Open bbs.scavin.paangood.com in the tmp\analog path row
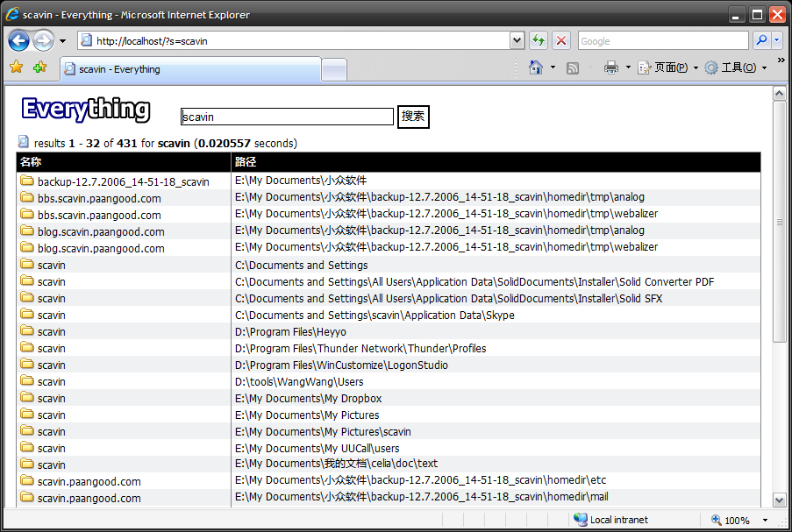792x532 pixels. [x=99, y=198]
